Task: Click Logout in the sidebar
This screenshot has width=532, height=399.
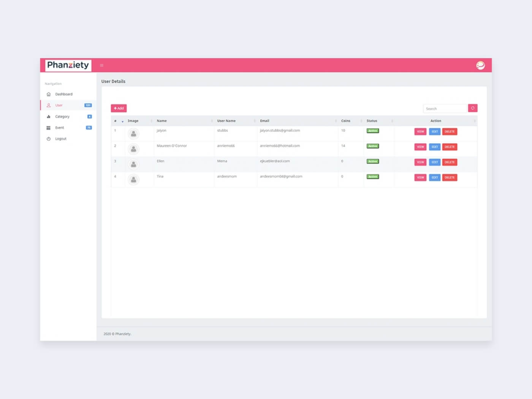Action: (x=61, y=139)
